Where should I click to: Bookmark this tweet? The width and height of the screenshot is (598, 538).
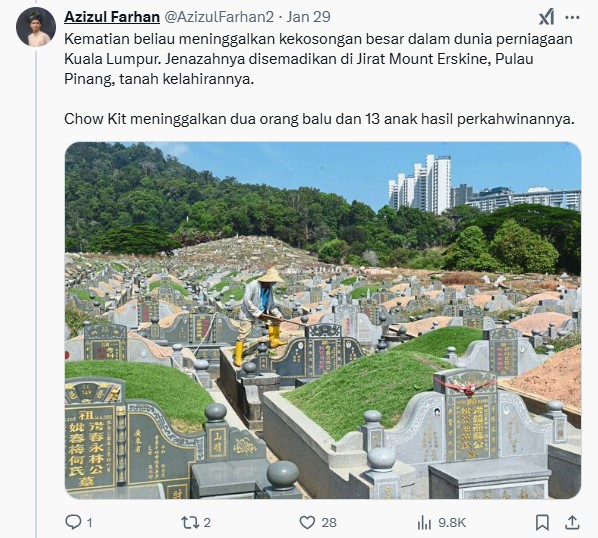point(542,523)
